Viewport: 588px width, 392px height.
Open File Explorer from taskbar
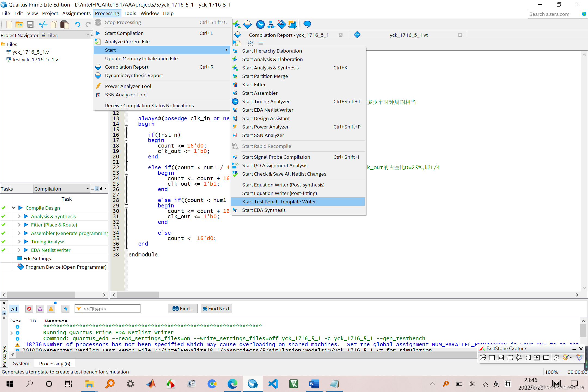pyautogui.click(x=89, y=384)
